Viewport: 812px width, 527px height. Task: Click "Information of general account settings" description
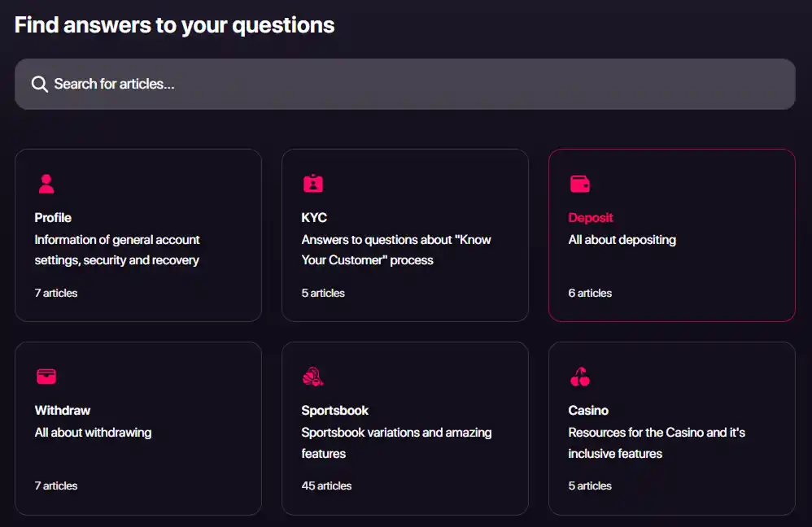click(117, 250)
